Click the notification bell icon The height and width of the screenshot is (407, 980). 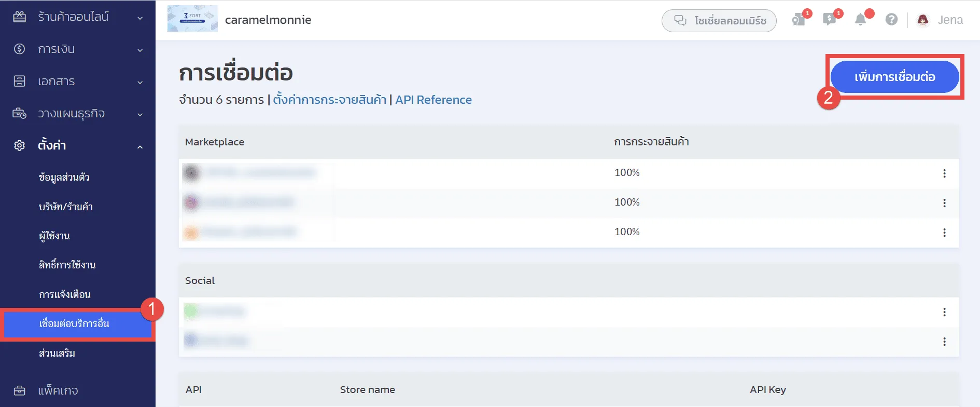tap(860, 20)
